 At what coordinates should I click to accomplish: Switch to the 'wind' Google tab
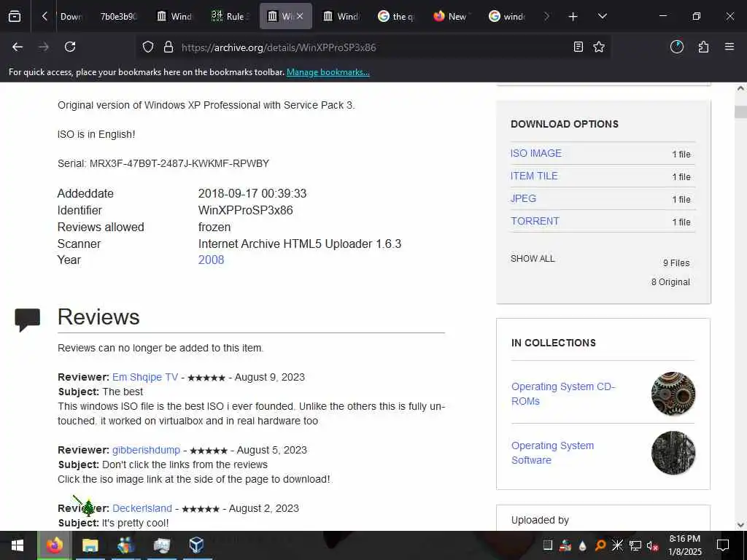pyautogui.click(x=508, y=16)
